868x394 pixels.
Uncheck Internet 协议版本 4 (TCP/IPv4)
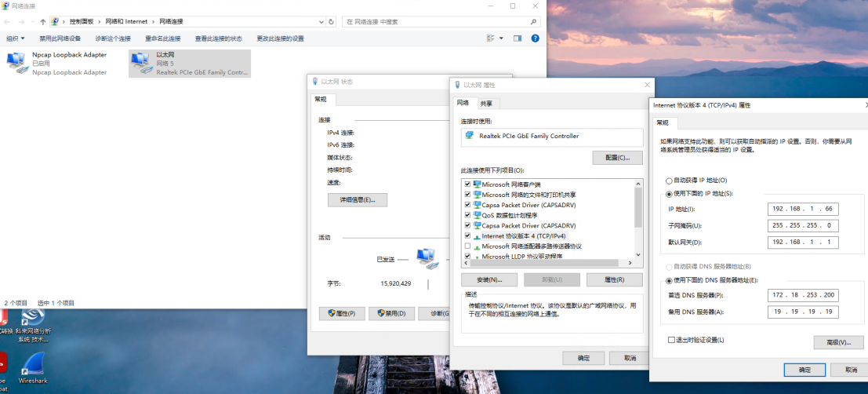468,235
